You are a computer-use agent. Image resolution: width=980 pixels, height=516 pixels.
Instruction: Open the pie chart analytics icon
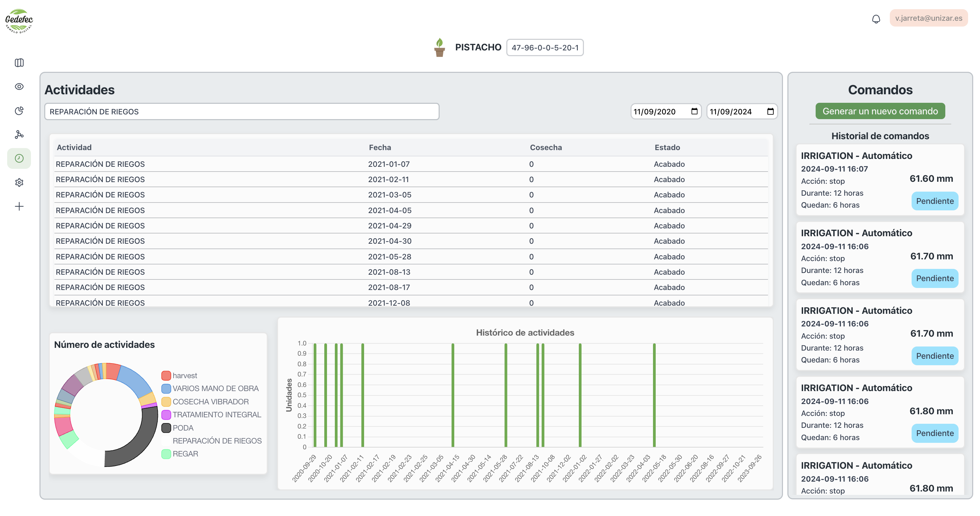coord(19,111)
